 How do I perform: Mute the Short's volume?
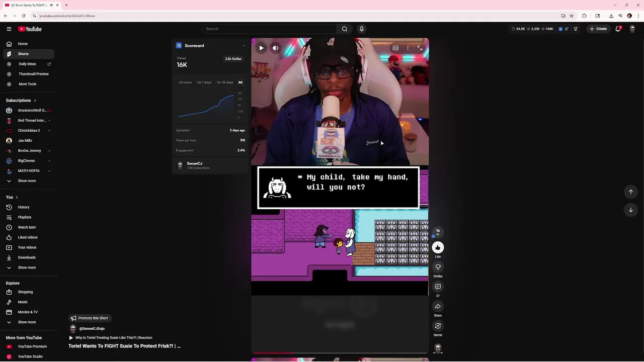coord(276,48)
